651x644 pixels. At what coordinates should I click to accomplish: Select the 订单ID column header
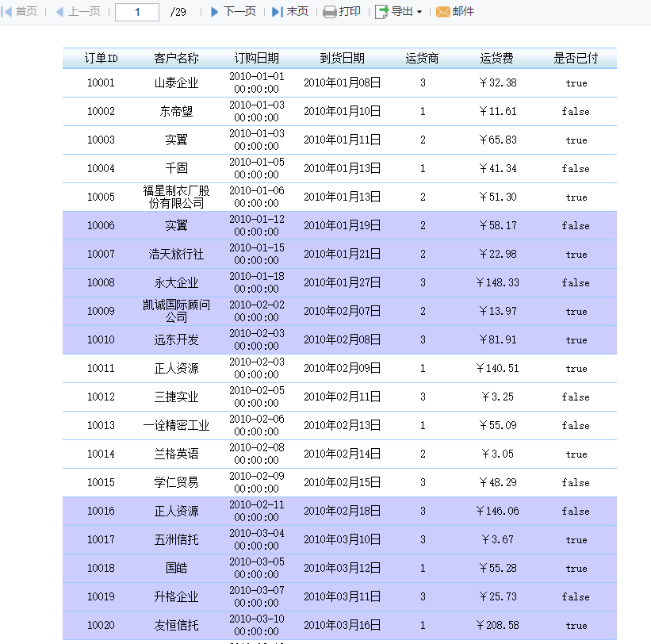[101, 58]
